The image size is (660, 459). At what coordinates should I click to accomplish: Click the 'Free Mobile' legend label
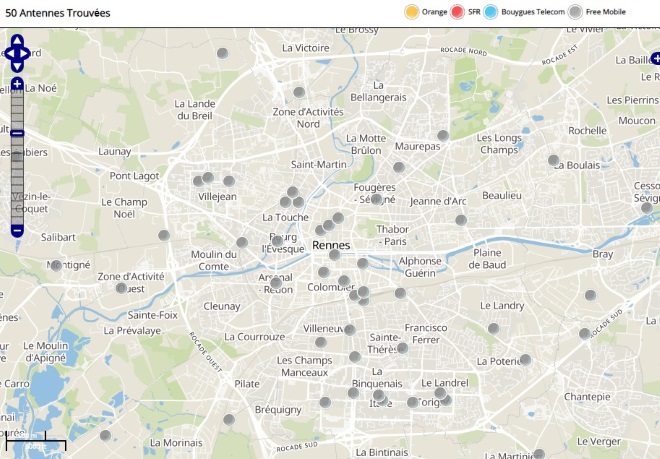point(606,12)
